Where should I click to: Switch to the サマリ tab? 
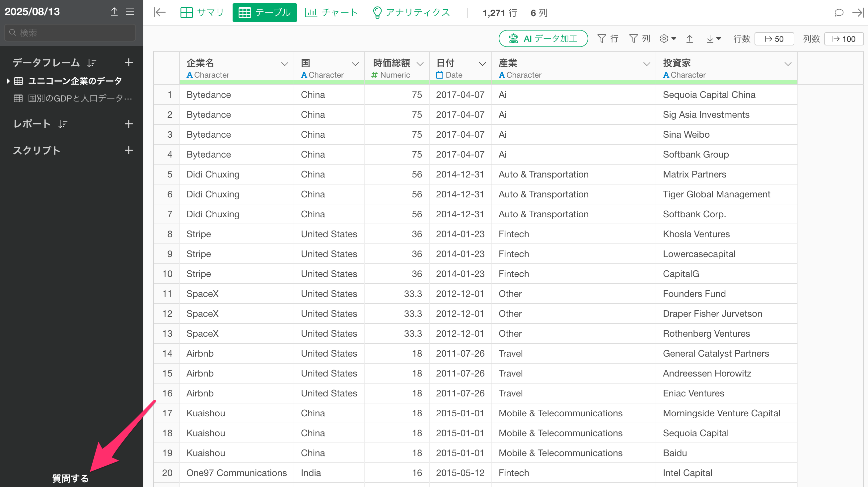[x=202, y=13]
